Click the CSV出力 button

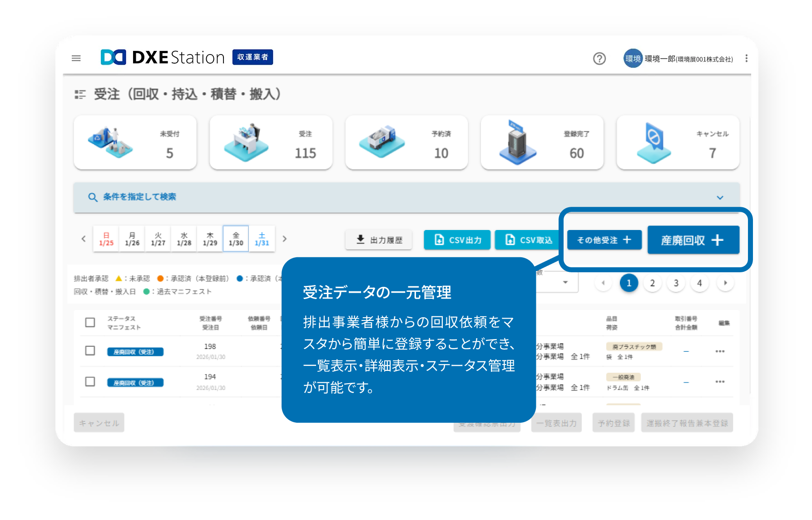(x=457, y=240)
